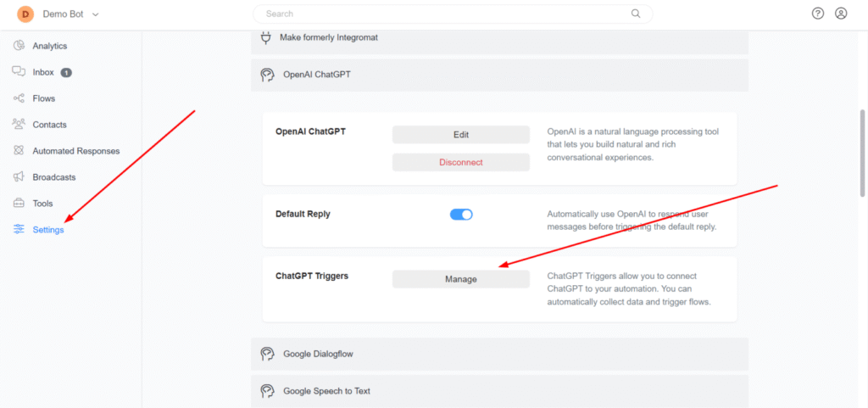Click the Broadcasts megaphone icon
The height and width of the screenshot is (408, 868).
click(x=19, y=176)
